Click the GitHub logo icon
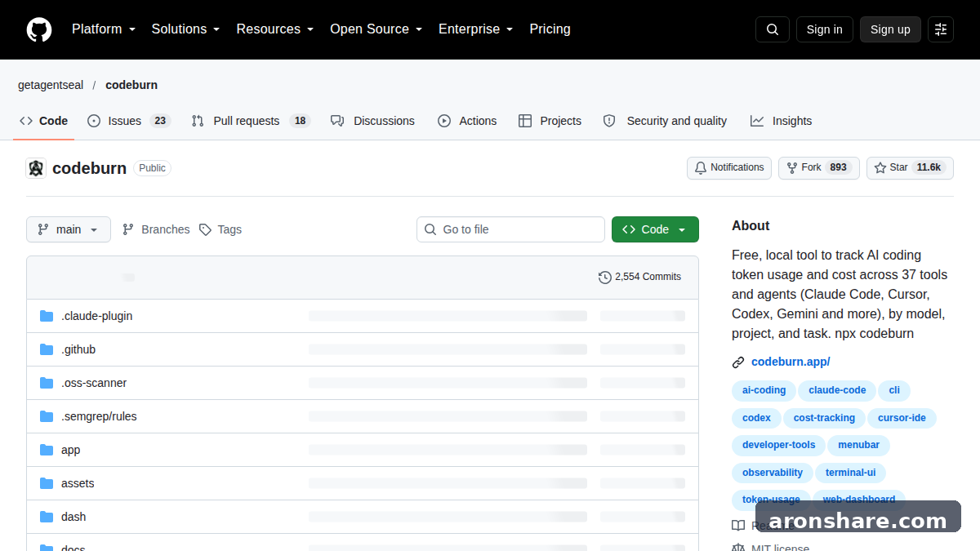Image resolution: width=980 pixels, height=551 pixels. (39, 29)
